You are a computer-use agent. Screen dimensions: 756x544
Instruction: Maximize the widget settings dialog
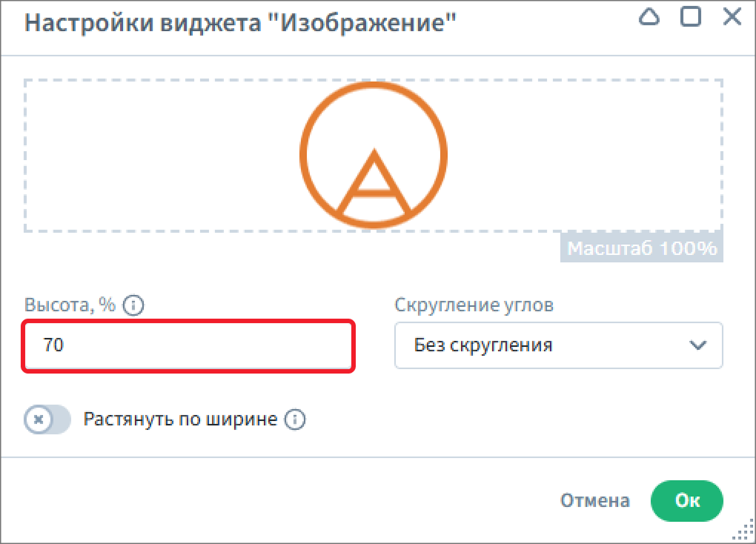[691, 18]
